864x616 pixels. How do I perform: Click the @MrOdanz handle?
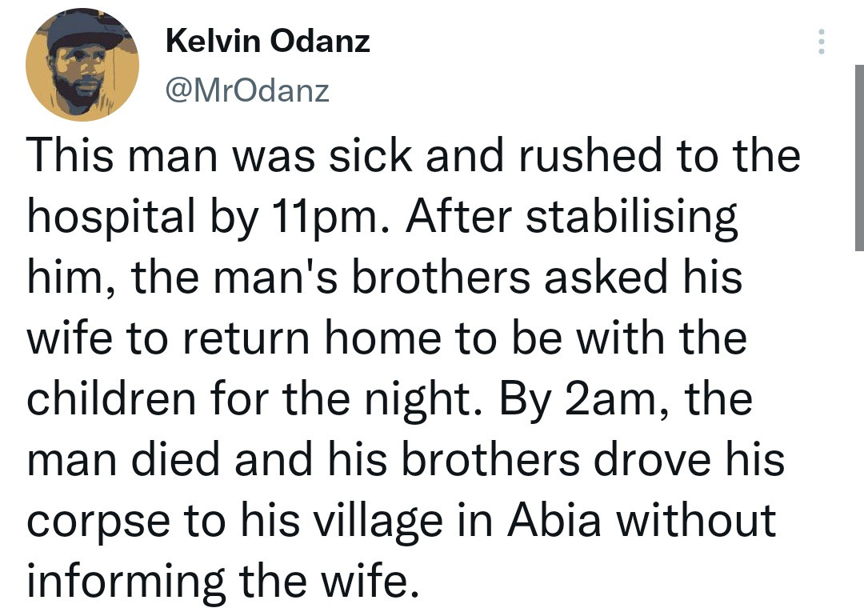pyautogui.click(x=247, y=90)
